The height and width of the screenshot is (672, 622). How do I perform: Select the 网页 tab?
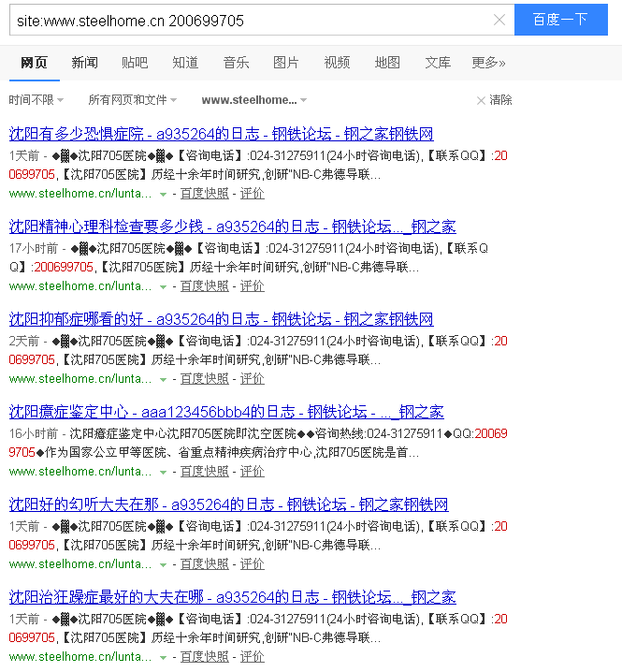point(35,63)
